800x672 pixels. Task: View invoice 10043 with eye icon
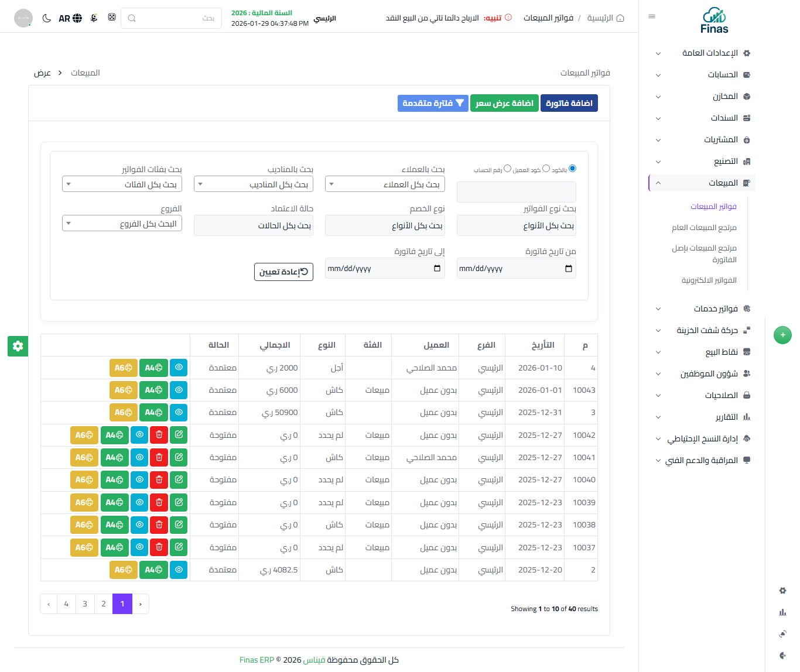179,390
